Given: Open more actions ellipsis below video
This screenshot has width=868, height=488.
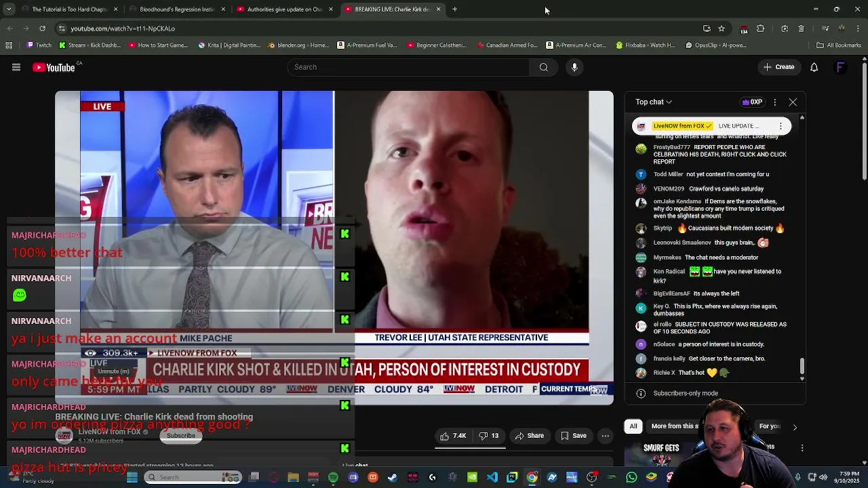Looking at the screenshot, I should [606, 436].
